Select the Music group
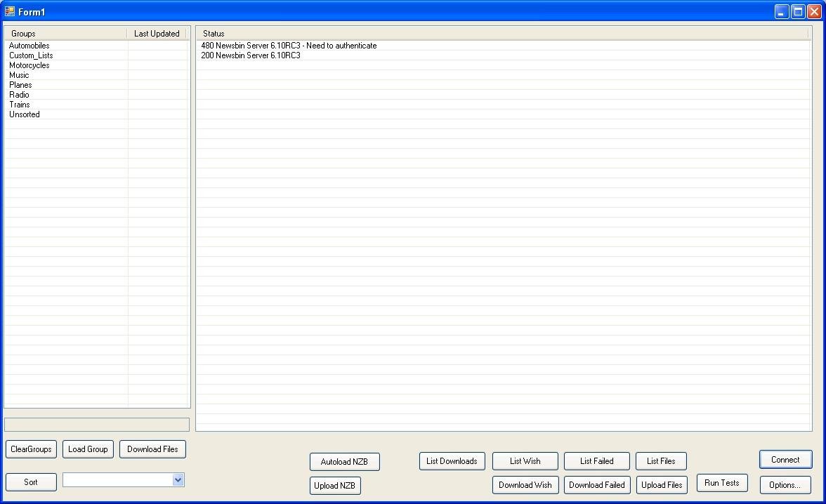Viewport: 826px width, 504px height. click(x=19, y=75)
